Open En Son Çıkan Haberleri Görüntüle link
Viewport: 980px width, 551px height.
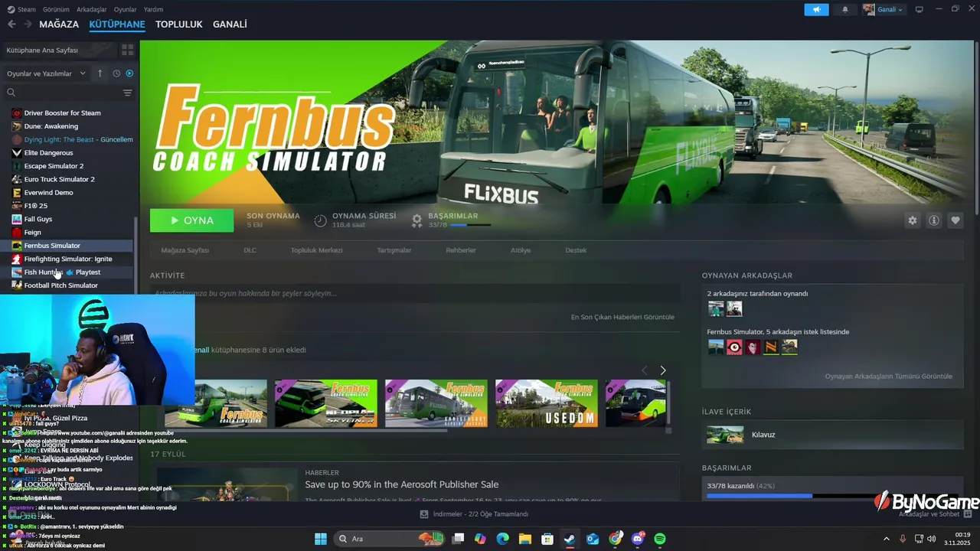tap(622, 317)
